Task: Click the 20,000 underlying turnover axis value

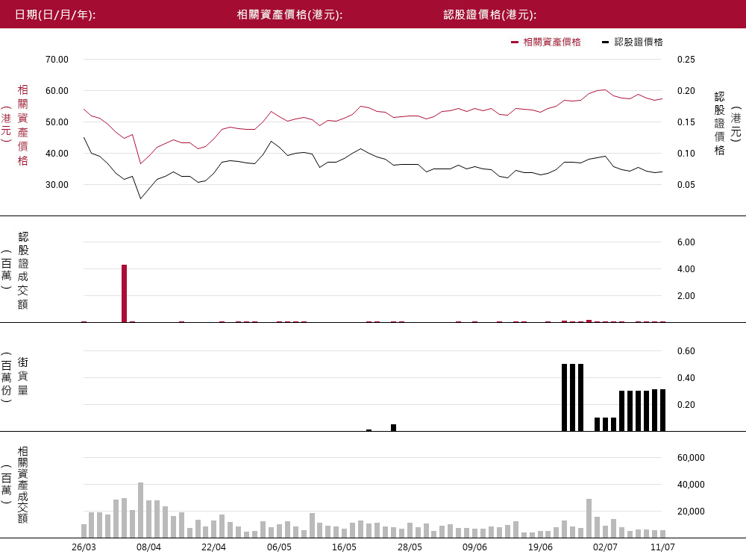Action: tap(691, 512)
